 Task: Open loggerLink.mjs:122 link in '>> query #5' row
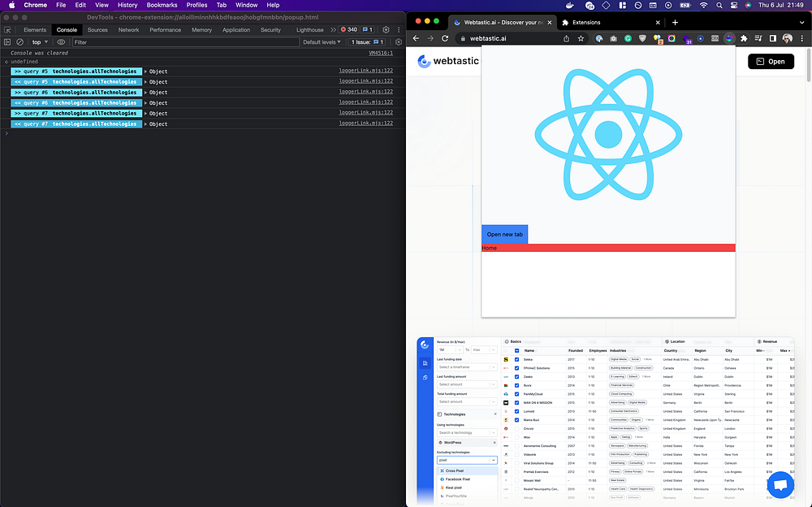click(x=365, y=71)
